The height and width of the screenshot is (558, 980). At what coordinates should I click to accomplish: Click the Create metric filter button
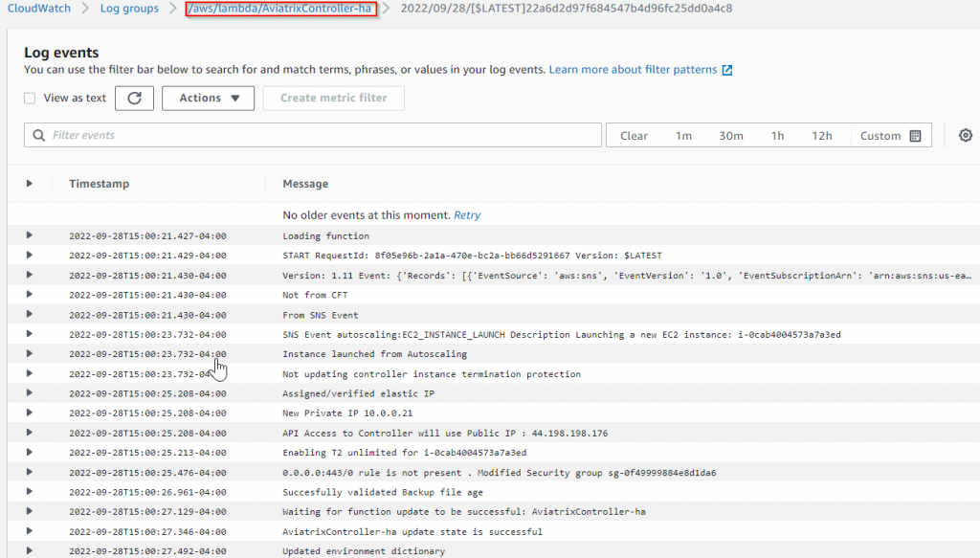334,98
